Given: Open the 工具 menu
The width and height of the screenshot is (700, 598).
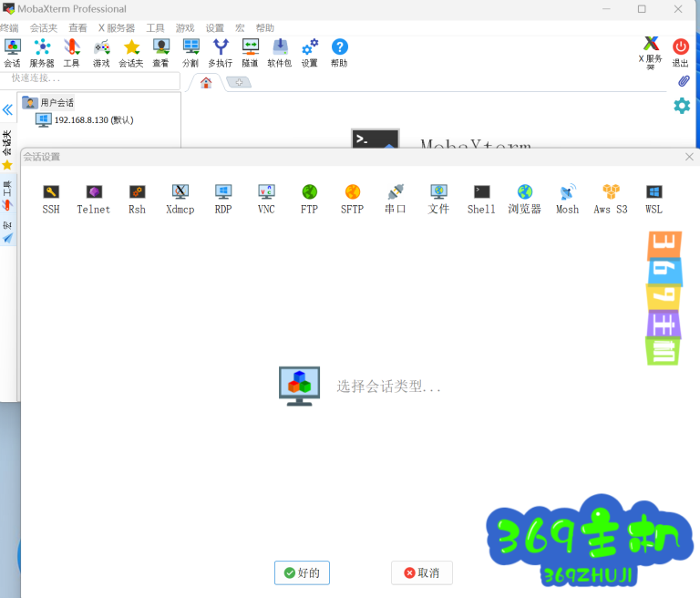Looking at the screenshot, I should (155, 28).
